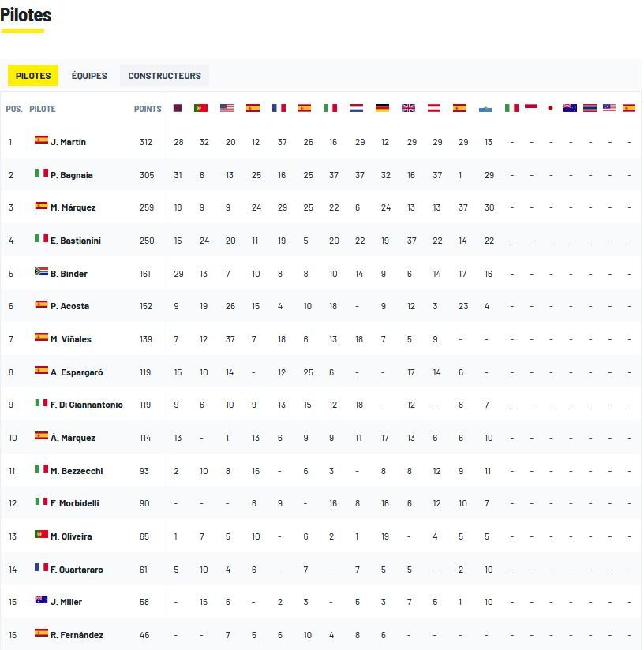Click the Thailand flag column header
Image resolution: width=644 pixels, height=650 pixels.
click(x=590, y=108)
